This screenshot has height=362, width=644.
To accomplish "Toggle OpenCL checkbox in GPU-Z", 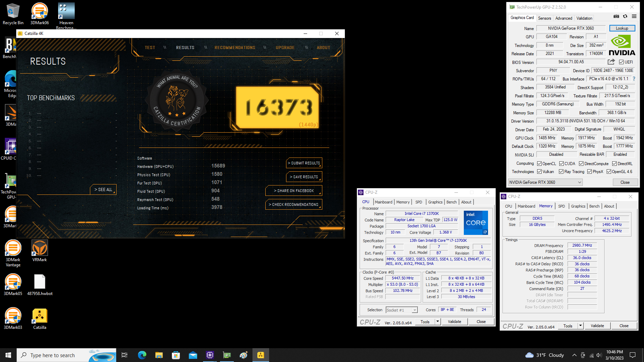I will click(539, 164).
